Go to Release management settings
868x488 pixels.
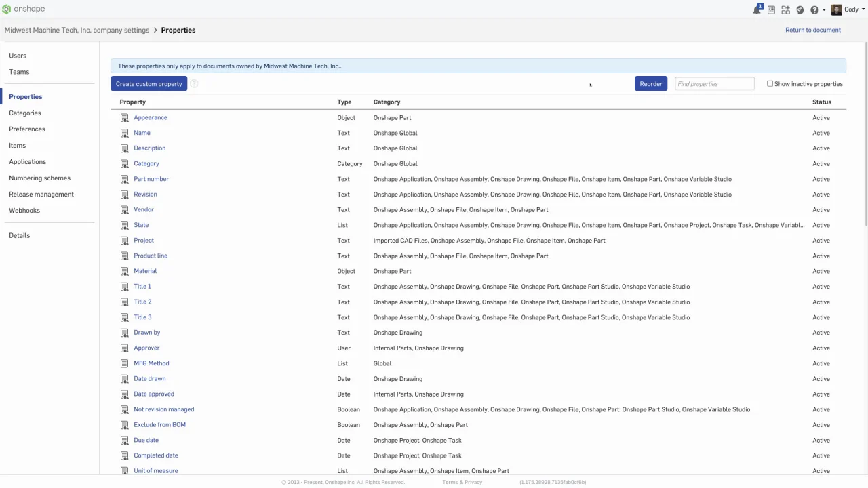click(x=41, y=195)
